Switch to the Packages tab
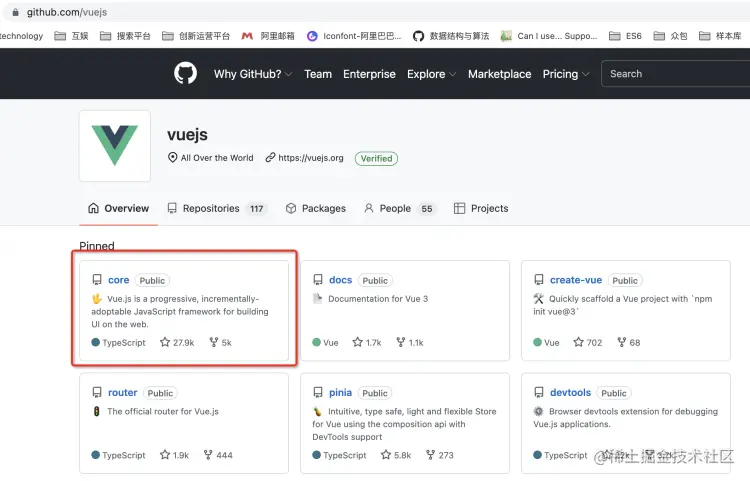Screen dimensions: 750x481 (x=316, y=208)
